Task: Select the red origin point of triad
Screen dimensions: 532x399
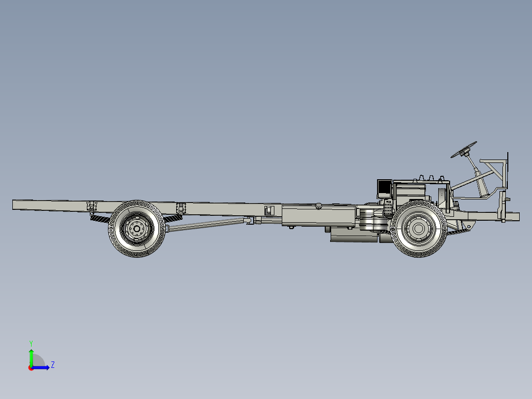Action: tap(31, 368)
